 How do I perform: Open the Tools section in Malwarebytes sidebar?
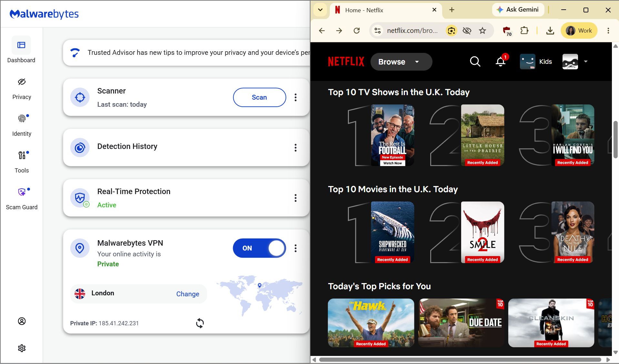coord(22,162)
